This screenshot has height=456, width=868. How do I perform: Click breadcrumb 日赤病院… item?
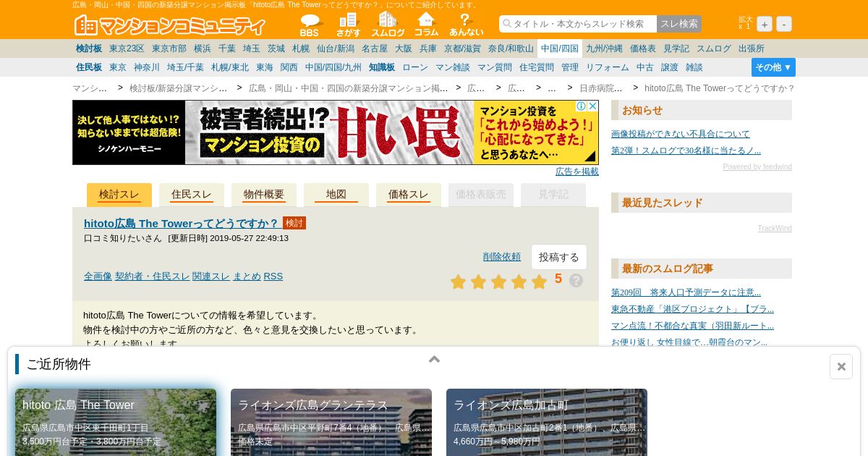pos(601,88)
